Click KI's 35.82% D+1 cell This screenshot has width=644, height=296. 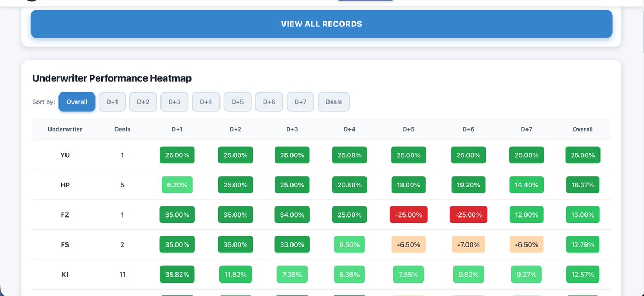[177, 275]
